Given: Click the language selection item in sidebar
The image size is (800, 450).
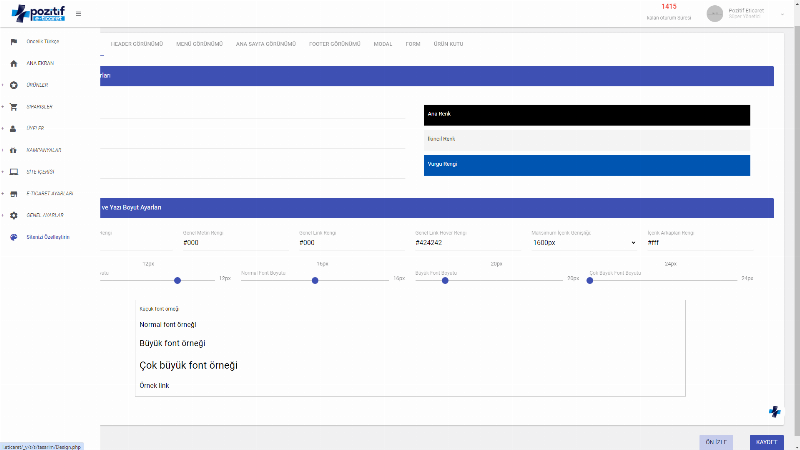Looking at the screenshot, I should click(43, 41).
